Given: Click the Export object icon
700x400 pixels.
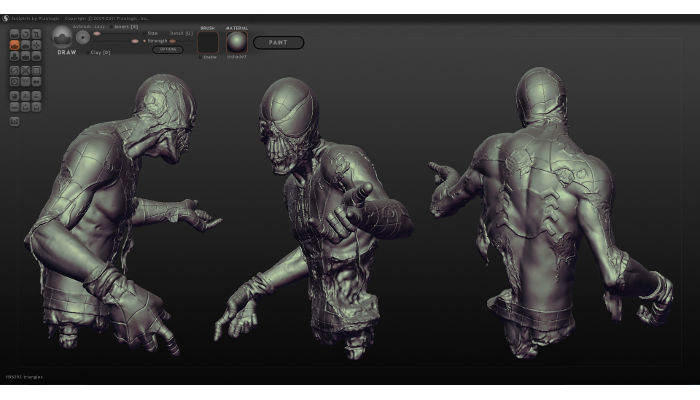Looking at the screenshot, I should tap(37, 107).
